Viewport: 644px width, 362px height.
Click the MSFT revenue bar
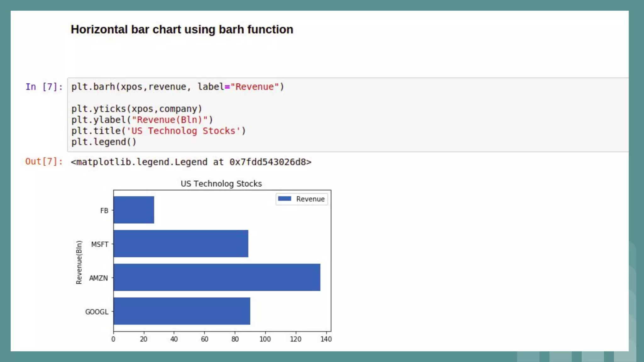181,244
